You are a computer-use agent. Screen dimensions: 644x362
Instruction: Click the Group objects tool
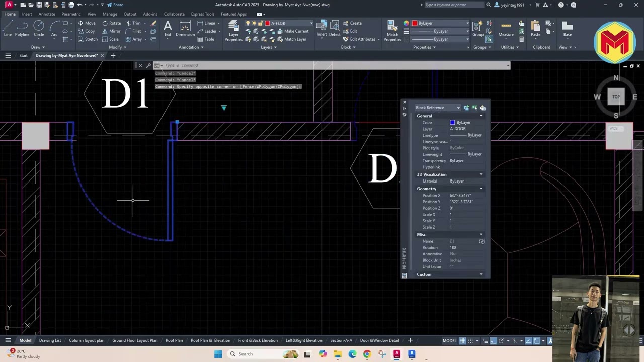(478, 29)
